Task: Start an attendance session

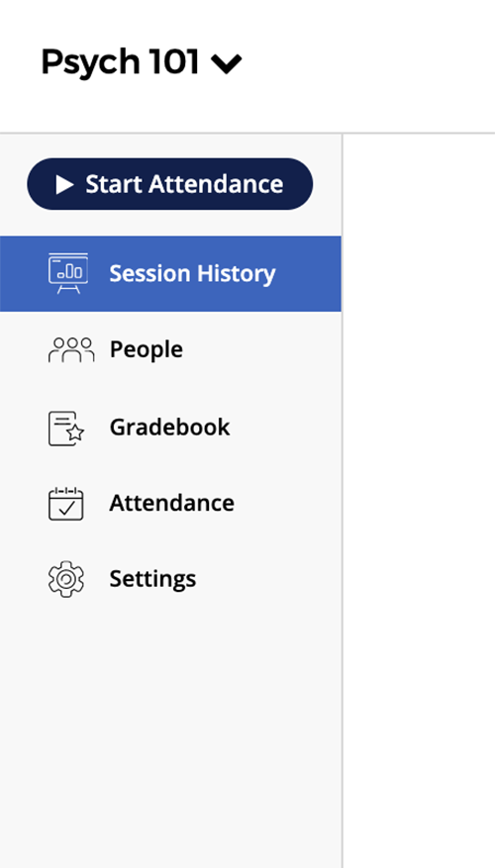Action: 170,184
